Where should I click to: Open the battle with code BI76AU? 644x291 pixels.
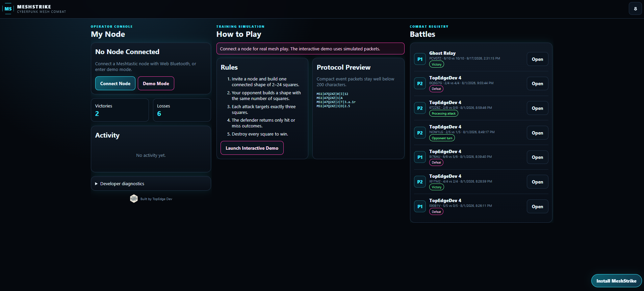click(537, 157)
